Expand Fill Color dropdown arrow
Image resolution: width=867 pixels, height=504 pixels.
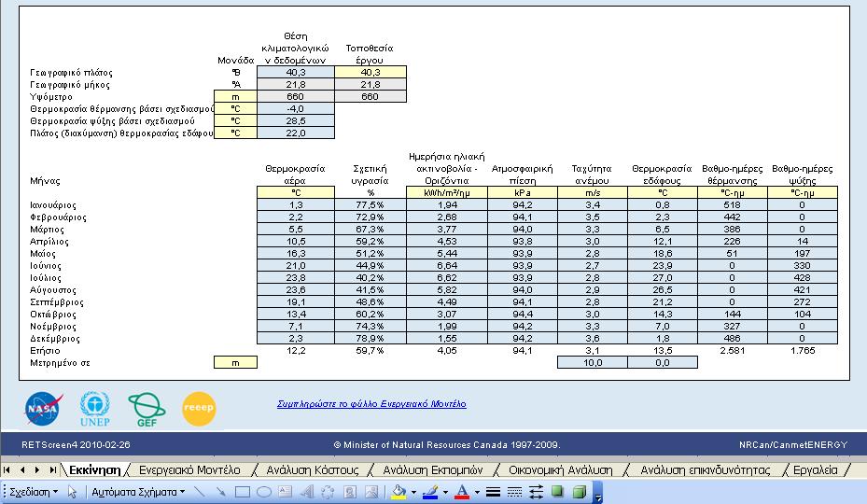[413, 492]
